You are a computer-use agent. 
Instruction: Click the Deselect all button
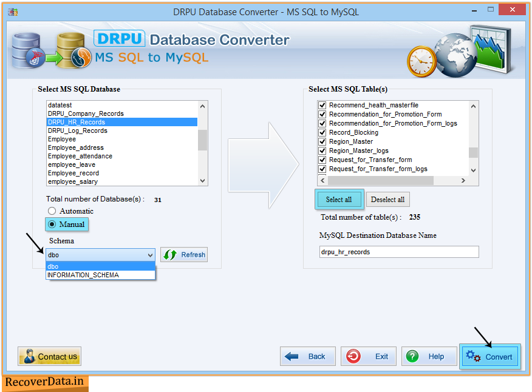pyautogui.click(x=388, y=200)
